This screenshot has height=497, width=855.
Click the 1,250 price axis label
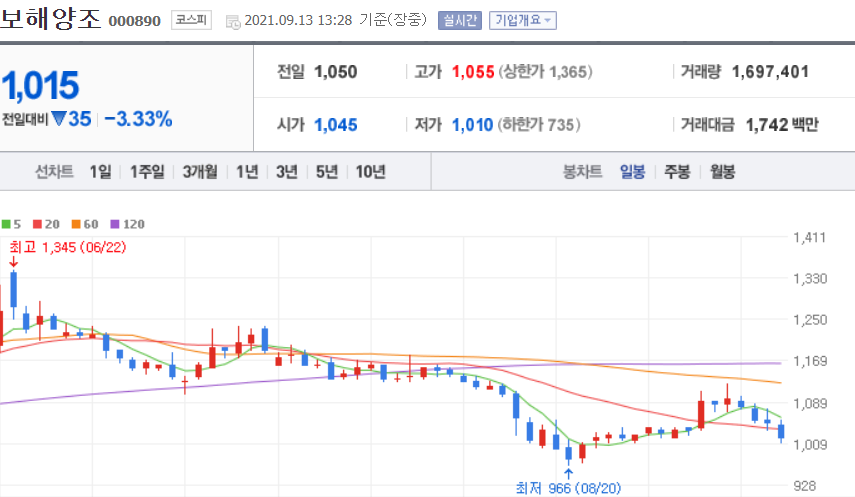pos(810,320)
